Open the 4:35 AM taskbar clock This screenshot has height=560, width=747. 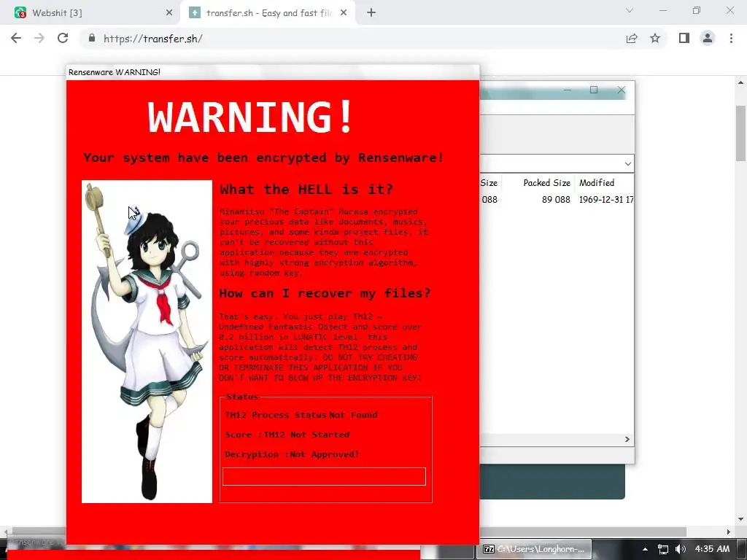coord(712,549)
